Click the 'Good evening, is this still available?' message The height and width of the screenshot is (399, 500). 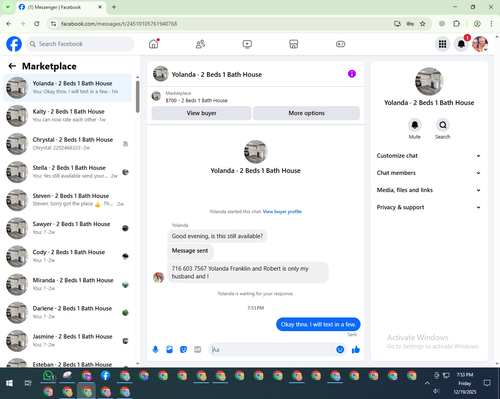click(x=217, y=236)
